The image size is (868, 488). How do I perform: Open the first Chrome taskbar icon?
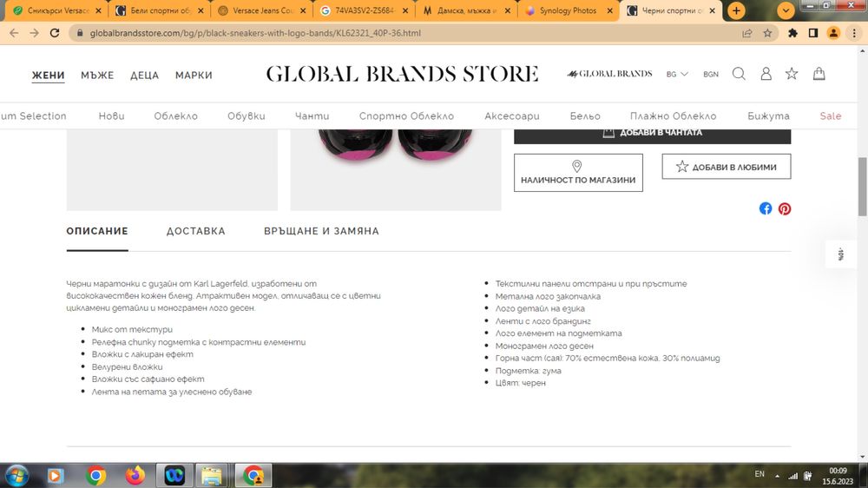pos(95,475)
